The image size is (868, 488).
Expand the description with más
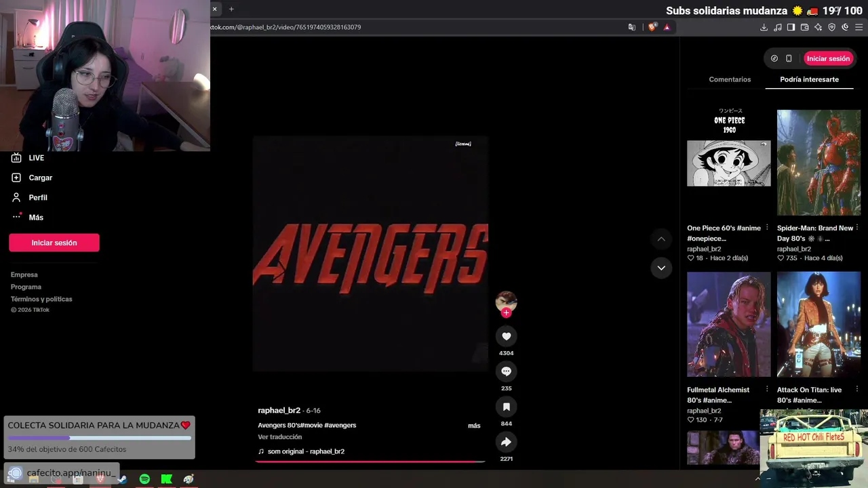coord(474,426)
